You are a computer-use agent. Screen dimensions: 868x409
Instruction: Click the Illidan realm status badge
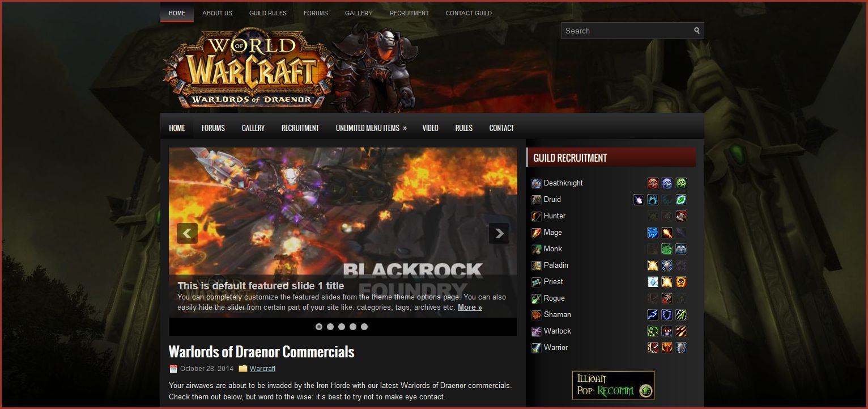coord(613,385)
